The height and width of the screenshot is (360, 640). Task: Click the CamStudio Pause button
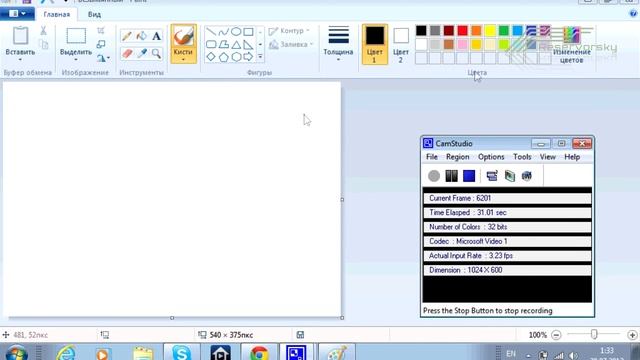pos(451,176)
